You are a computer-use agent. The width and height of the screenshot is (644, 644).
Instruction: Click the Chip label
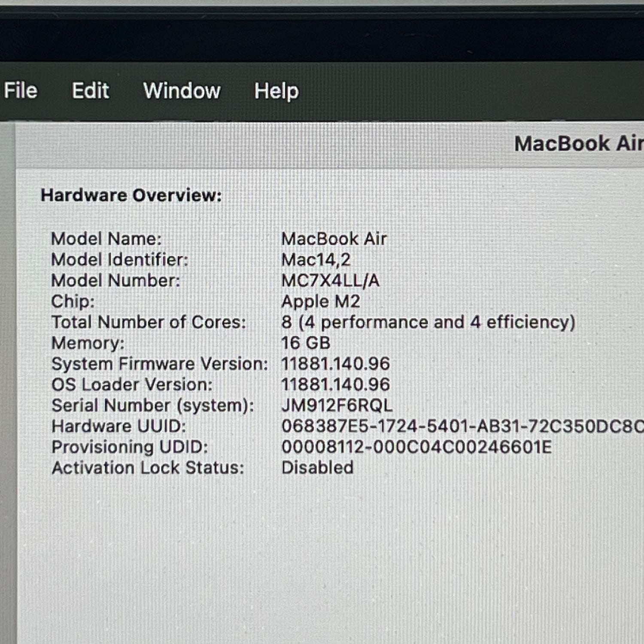73,301
